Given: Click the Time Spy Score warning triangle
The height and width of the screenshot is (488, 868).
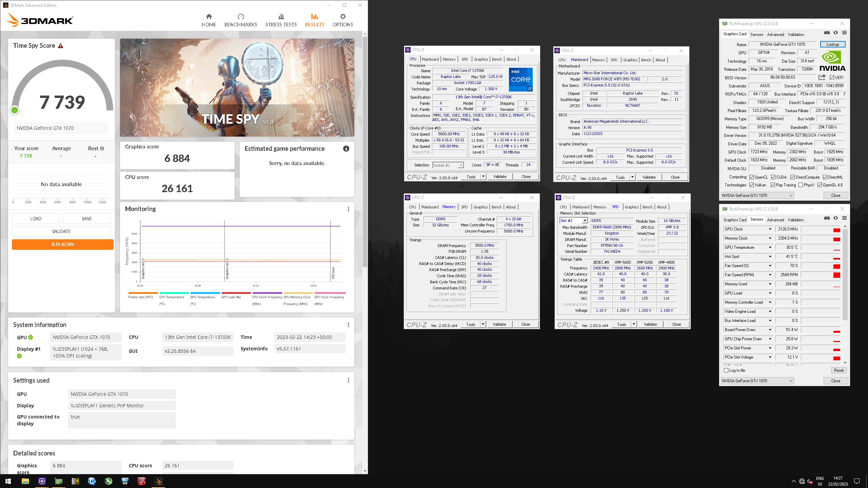Looking at the screenshot, I should (x=61, y=46).
